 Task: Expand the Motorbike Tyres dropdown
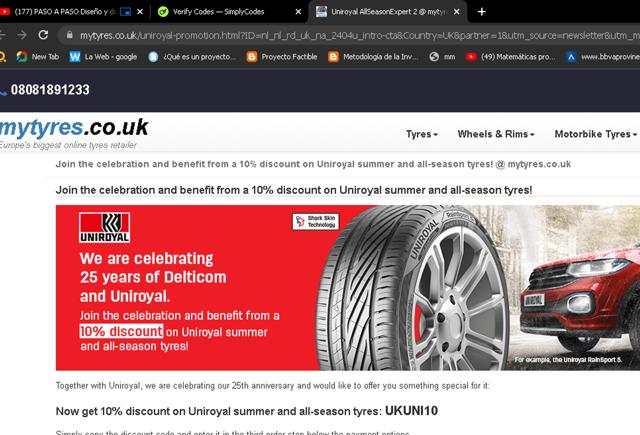click(x=596, y=134)
